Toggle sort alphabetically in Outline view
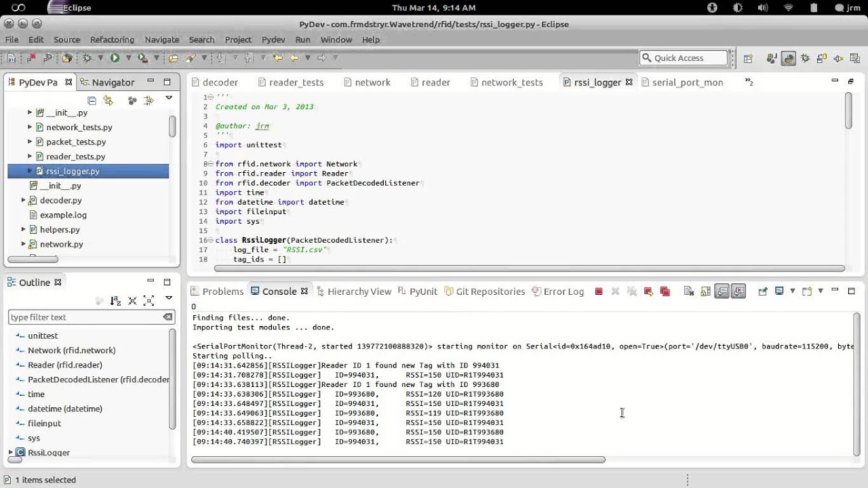Viewport: 868px width, 488px height. pyautogui.click(x=115, y=300)
